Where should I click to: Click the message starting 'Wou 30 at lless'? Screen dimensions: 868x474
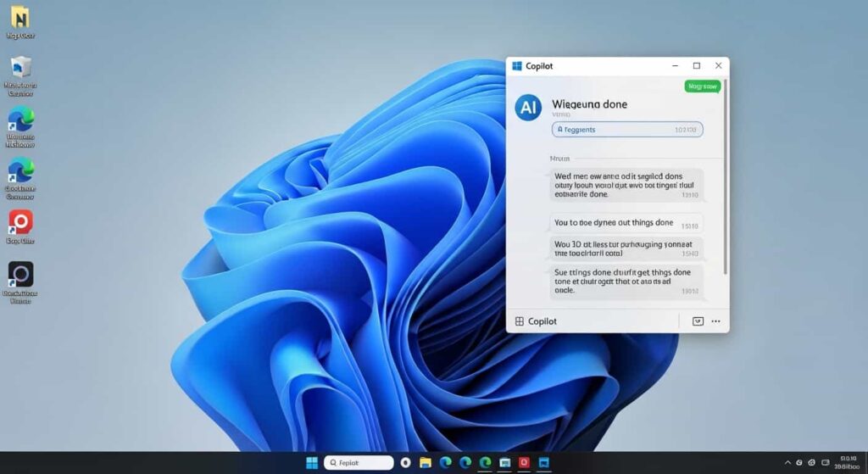tap(626, 248)
